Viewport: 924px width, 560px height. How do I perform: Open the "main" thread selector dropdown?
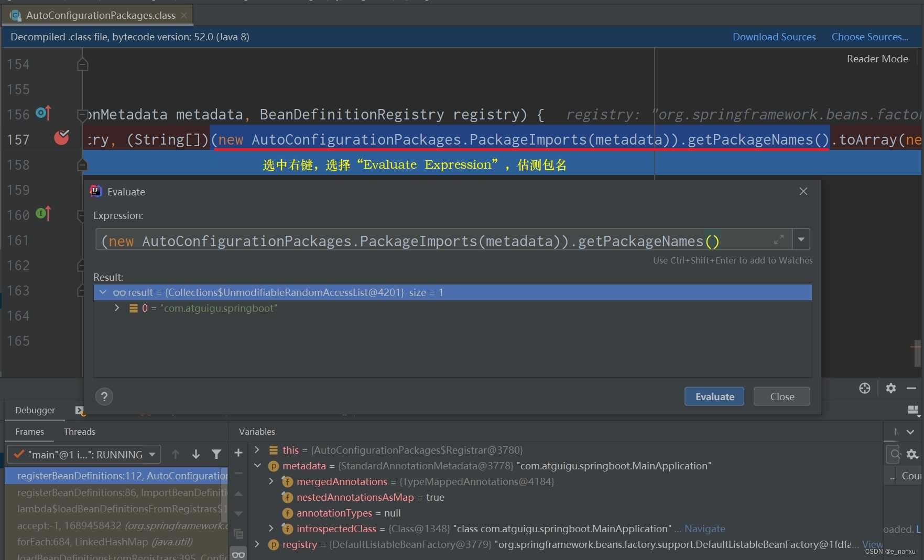click(x=84, y=454)
